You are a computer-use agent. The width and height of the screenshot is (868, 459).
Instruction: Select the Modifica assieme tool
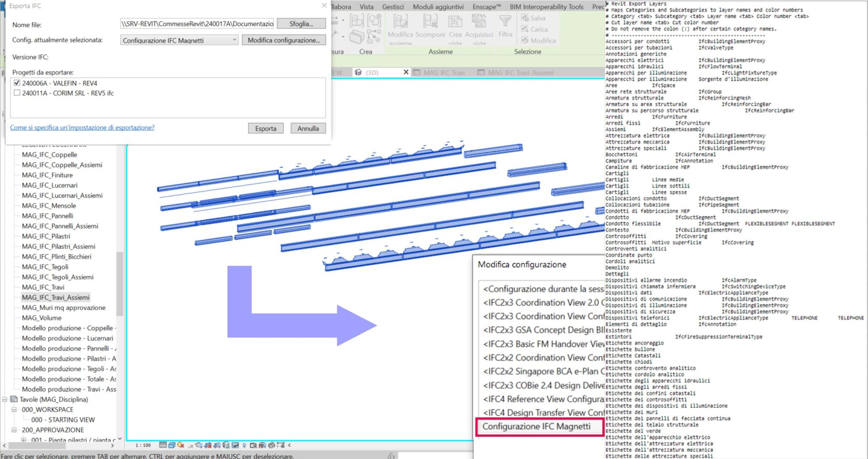coord(400,29)
